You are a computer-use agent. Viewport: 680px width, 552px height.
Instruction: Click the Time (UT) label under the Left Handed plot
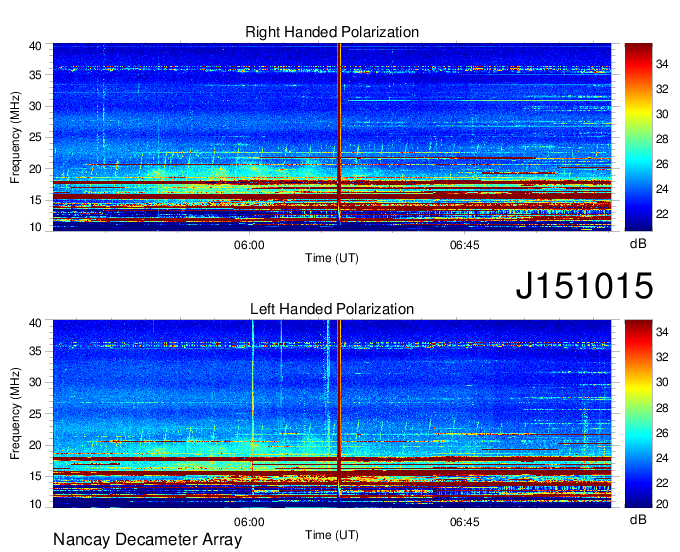tap(332, 535)
